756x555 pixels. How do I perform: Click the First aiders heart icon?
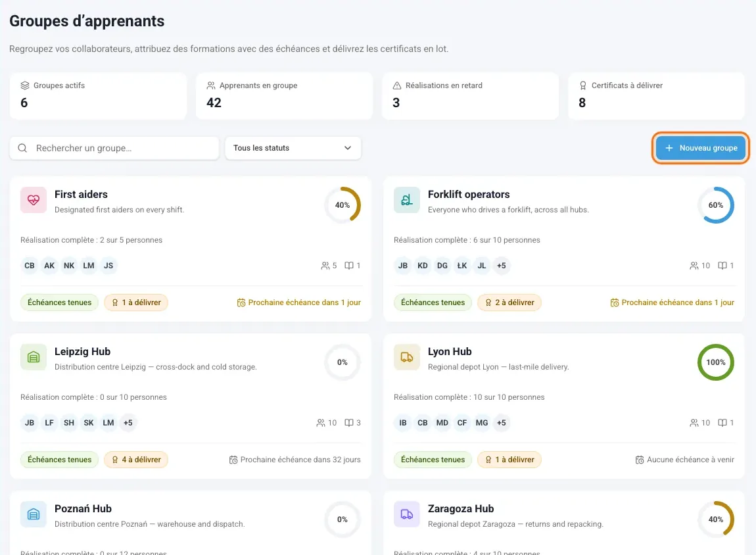[x=34, y=200]
